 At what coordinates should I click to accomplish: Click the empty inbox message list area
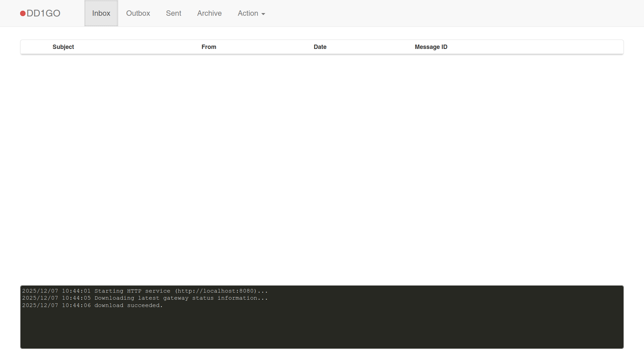coord(322,161)
